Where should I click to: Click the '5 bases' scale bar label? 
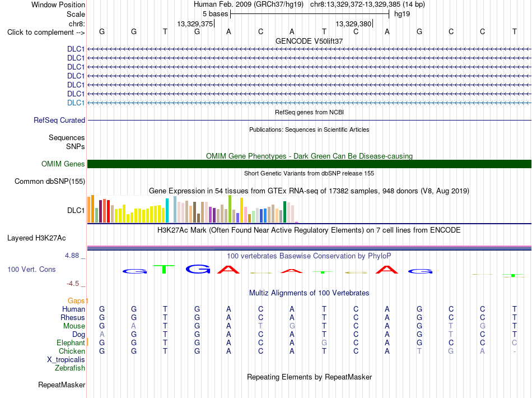(216, 14)
